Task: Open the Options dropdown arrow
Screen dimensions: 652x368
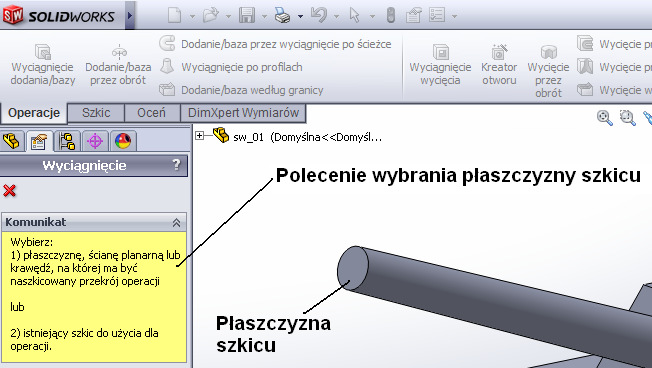Action: (x=454, y=17)
